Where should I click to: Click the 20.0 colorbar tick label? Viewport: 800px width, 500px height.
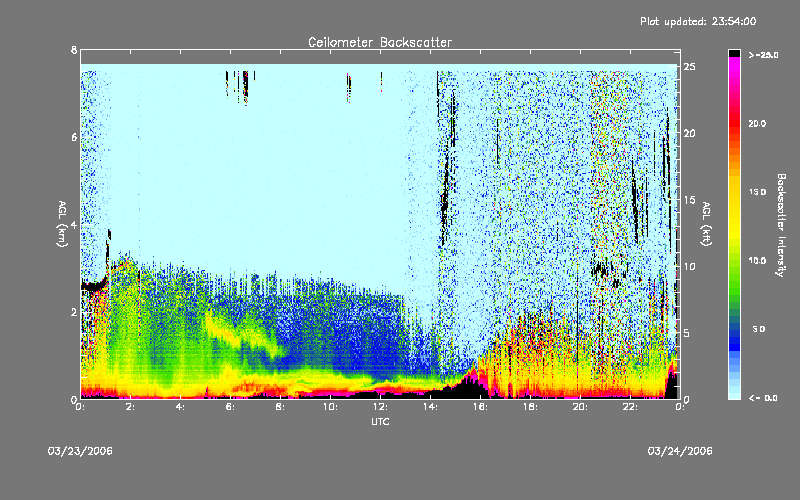(x=757, y=123)
